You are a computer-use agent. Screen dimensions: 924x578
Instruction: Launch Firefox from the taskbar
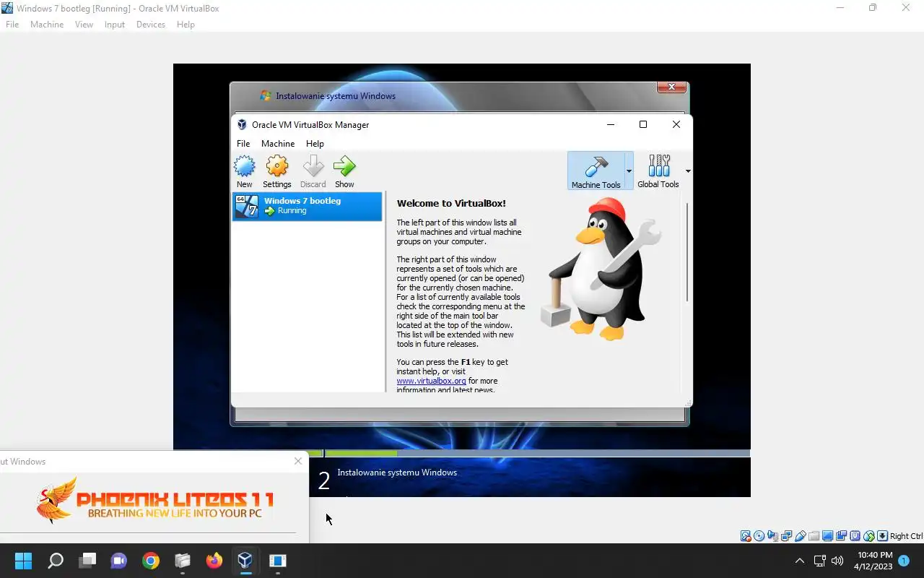214,561
